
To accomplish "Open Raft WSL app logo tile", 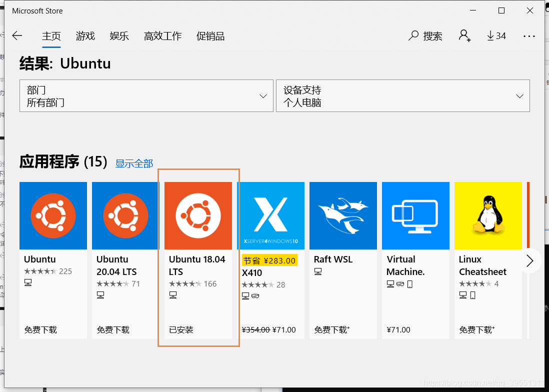I will point(343,215).
